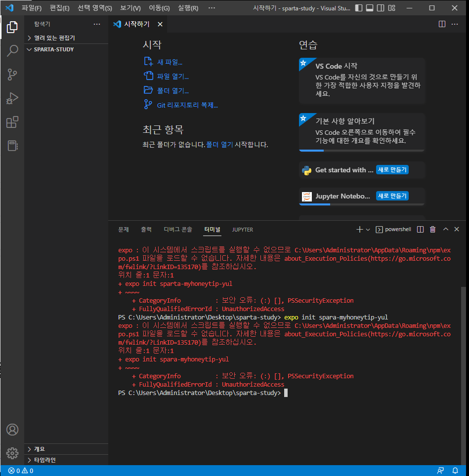Maximize the panel with chevron up
Image resolution: width=469 pixels, height=476 pixels.
coord(446,229)
